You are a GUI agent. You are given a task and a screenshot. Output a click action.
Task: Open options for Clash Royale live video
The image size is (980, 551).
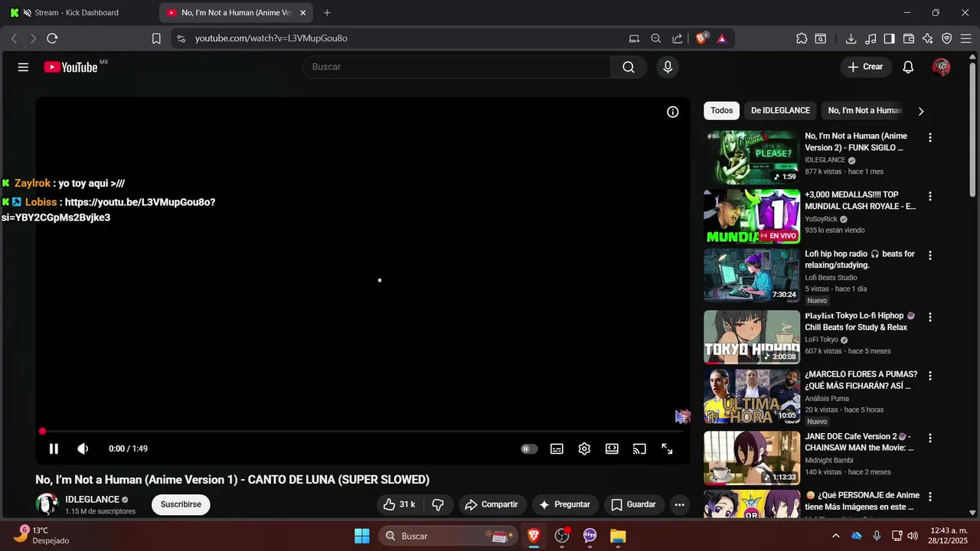pyautogui.click(x=930, y=197)
